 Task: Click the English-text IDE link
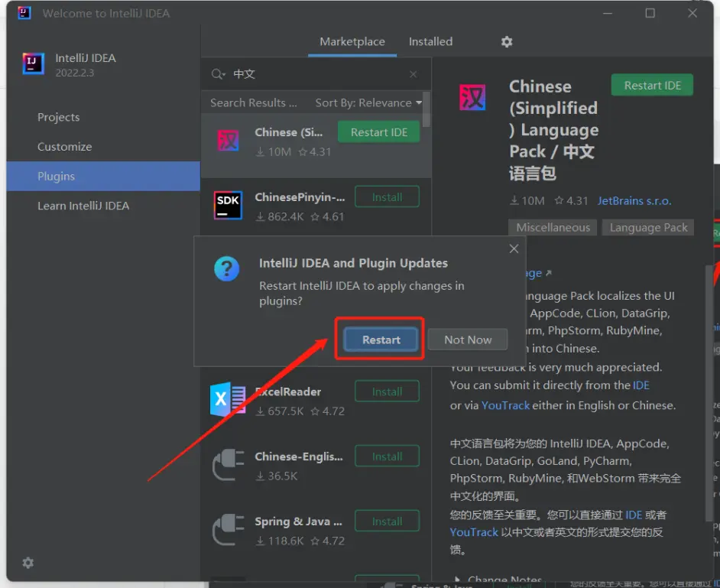(641, 385)
